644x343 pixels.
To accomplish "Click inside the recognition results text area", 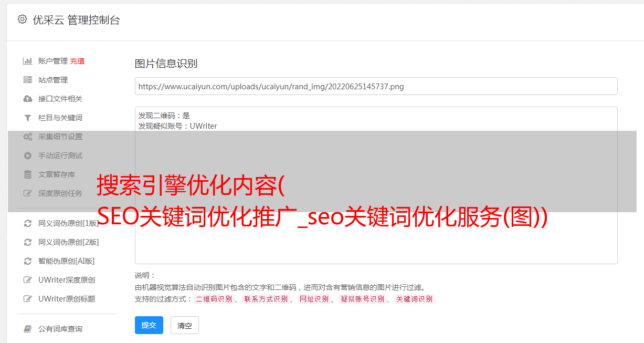I will 376,185.
